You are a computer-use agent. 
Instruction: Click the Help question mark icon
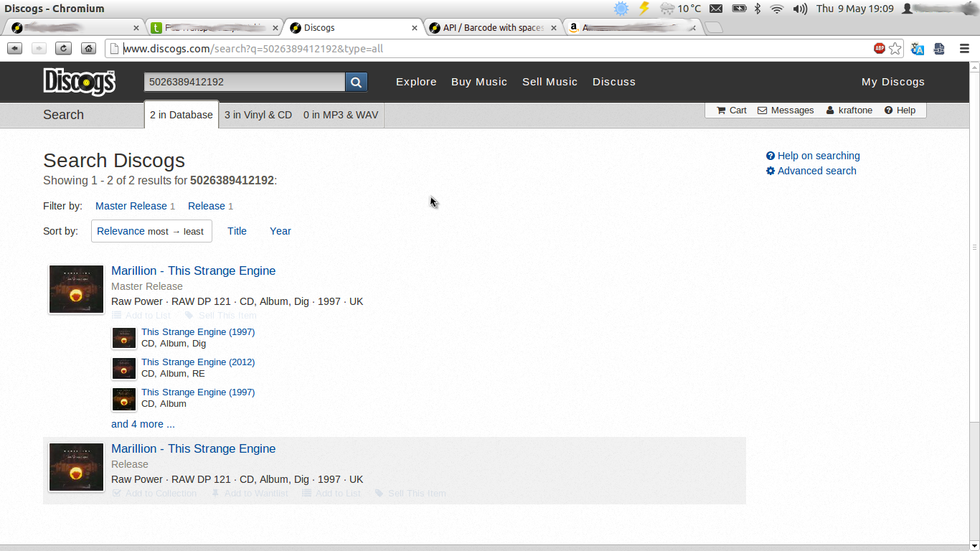[x=887, y=110]
